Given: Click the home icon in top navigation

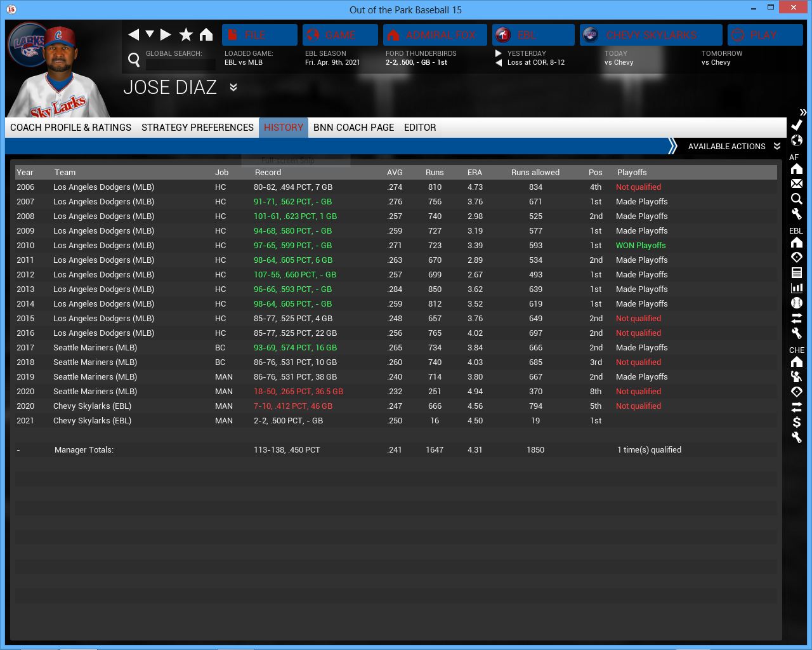Looking at the screenshot, I should click(206, 34).
